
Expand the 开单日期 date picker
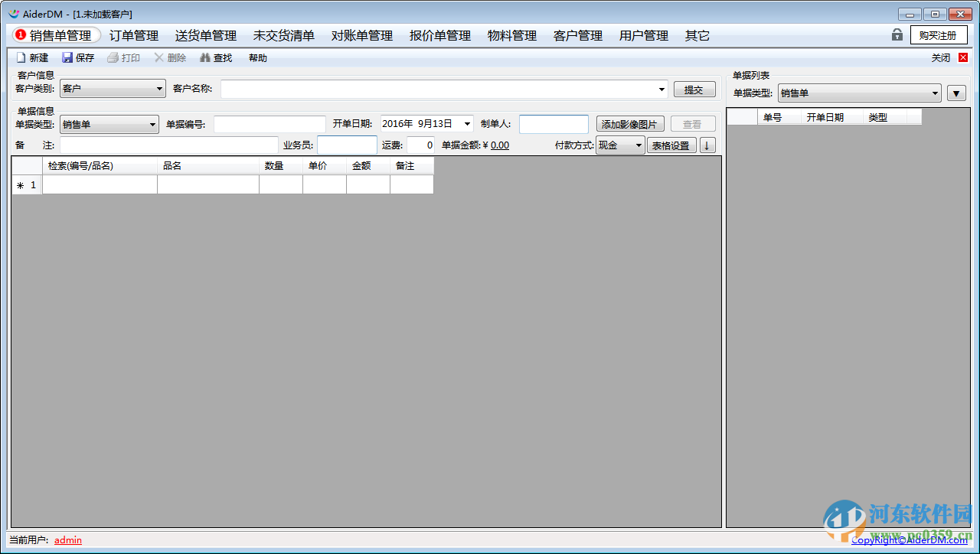pos(468,123)
